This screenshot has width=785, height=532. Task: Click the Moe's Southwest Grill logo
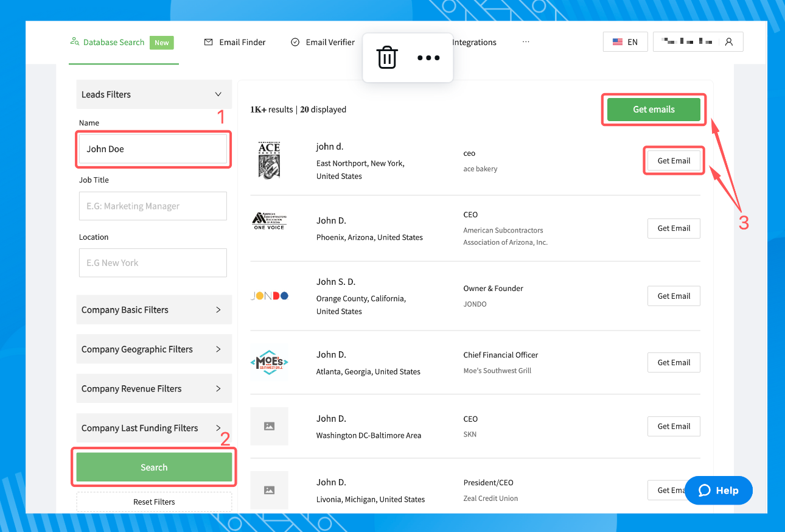(269, 363)
